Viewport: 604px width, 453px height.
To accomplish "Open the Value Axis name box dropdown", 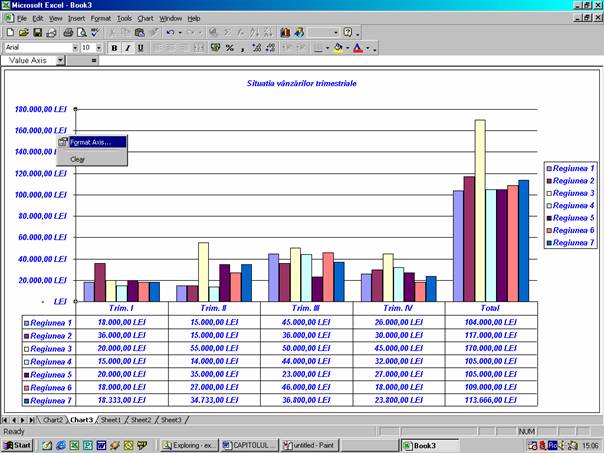I will coord(60,61).
